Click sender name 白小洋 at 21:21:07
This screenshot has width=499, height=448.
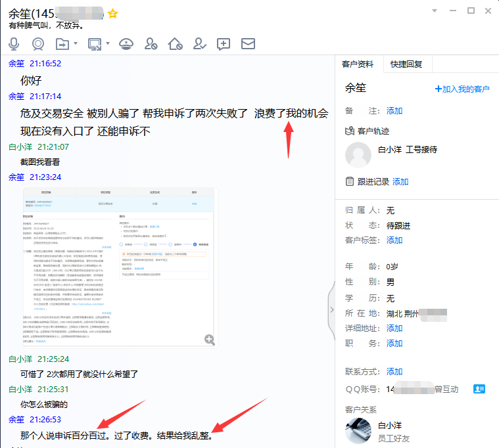pyautogui.click(x=20, y=147)
